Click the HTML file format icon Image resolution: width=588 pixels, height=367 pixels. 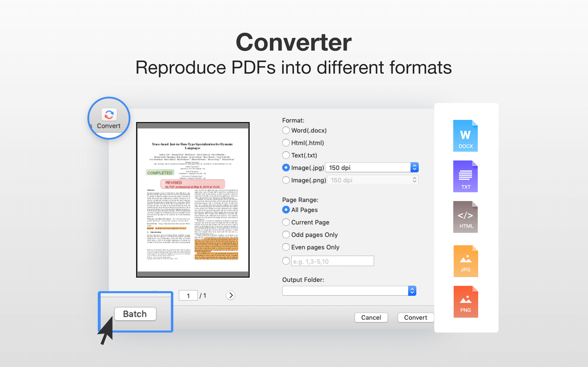465,217
